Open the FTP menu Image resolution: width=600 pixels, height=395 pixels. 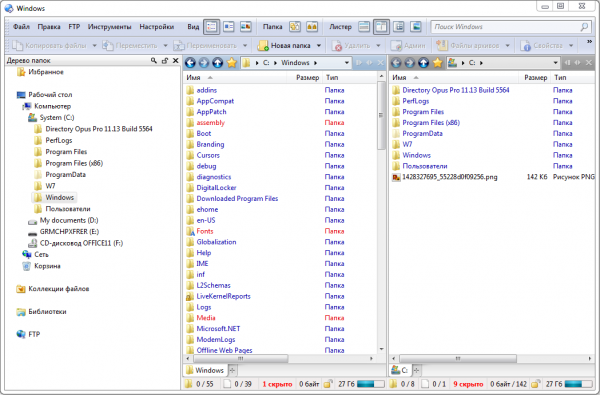click(x=74, y=27)
